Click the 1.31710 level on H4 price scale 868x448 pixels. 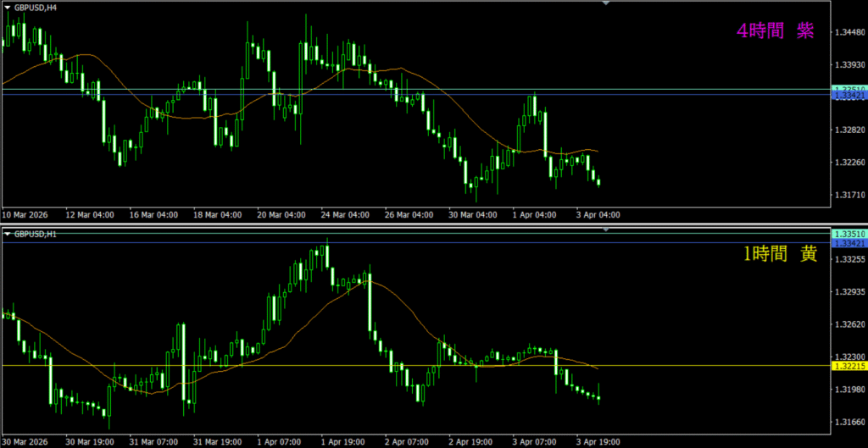click(849, 196)
